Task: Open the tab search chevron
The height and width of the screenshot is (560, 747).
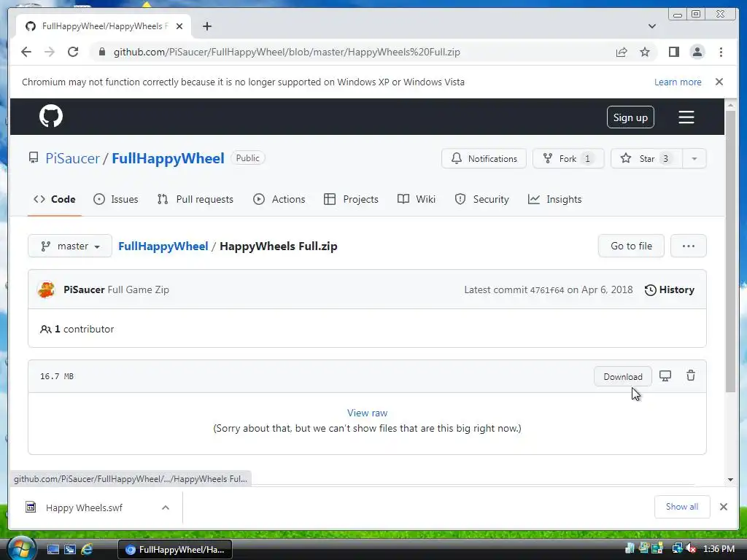Action: click(651, 26)
